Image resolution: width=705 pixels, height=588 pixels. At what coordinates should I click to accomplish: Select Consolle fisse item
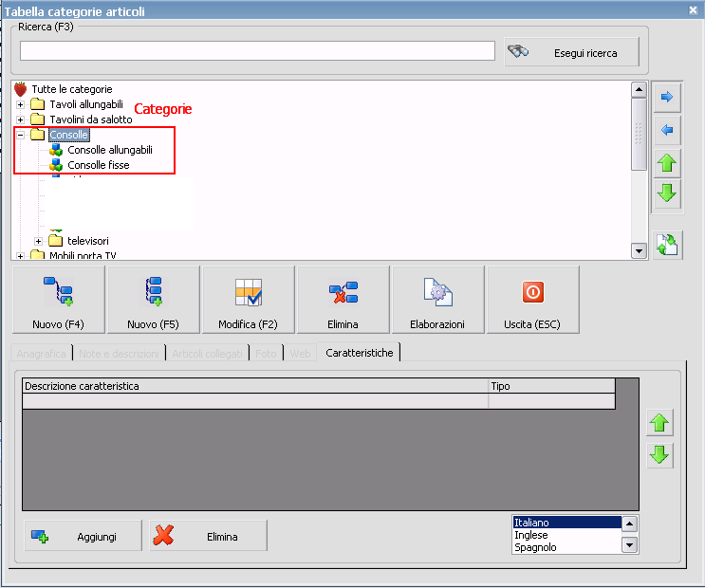point(99,165)
